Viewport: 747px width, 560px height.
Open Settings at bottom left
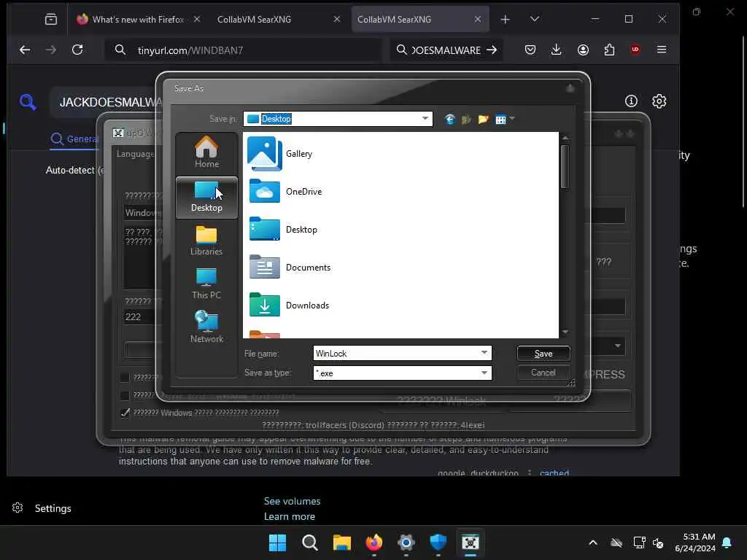pos(42,508)
